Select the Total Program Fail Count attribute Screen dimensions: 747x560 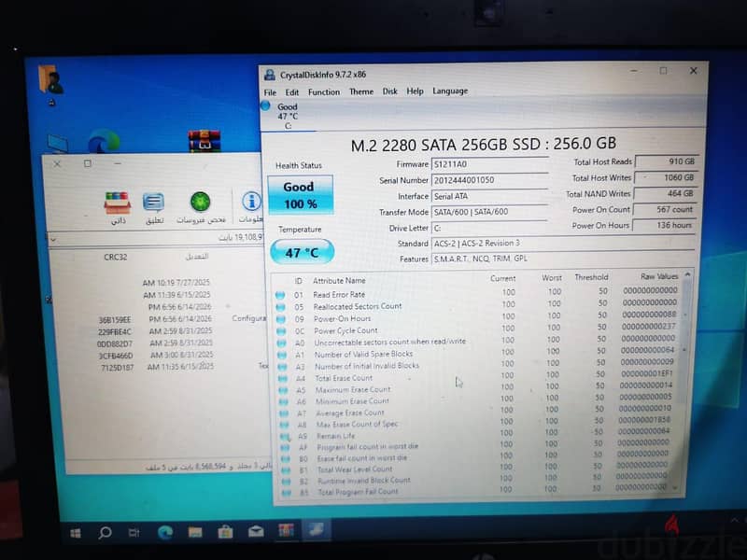[358, 492]
